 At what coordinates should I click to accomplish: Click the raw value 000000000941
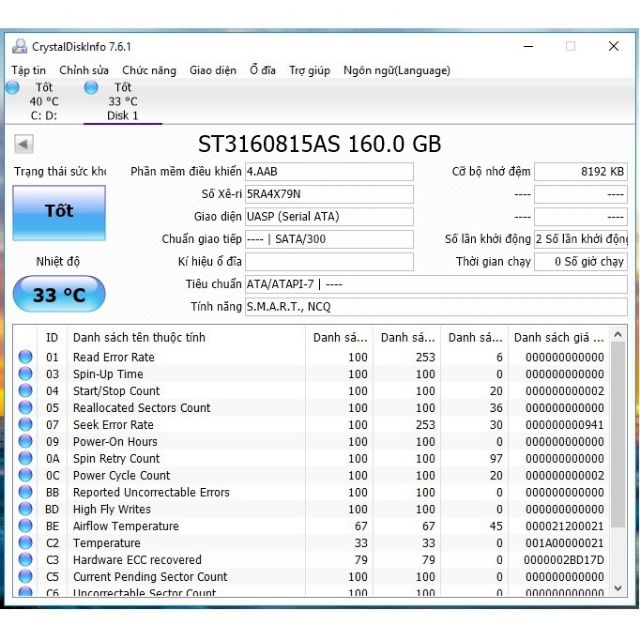tap(564, 425)
